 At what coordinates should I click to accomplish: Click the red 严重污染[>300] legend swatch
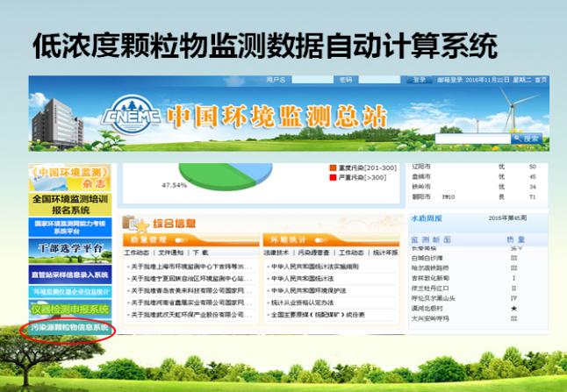333,177
